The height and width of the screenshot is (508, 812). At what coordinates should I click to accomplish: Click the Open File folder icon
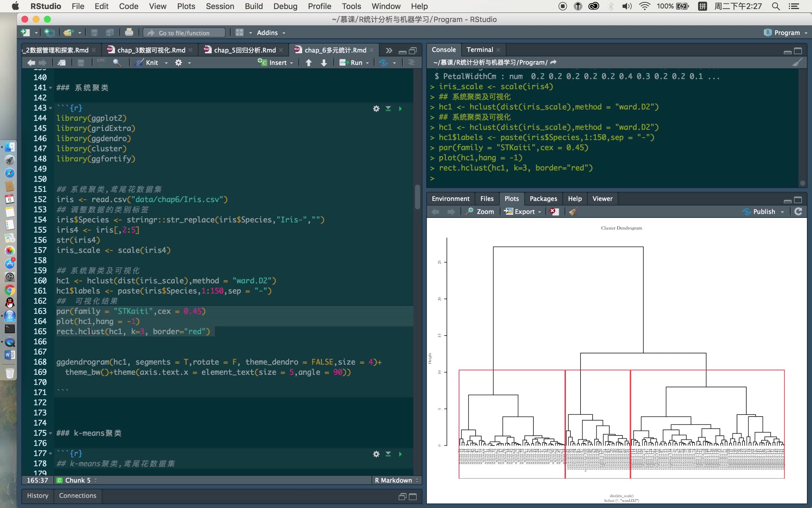point(69,32)
